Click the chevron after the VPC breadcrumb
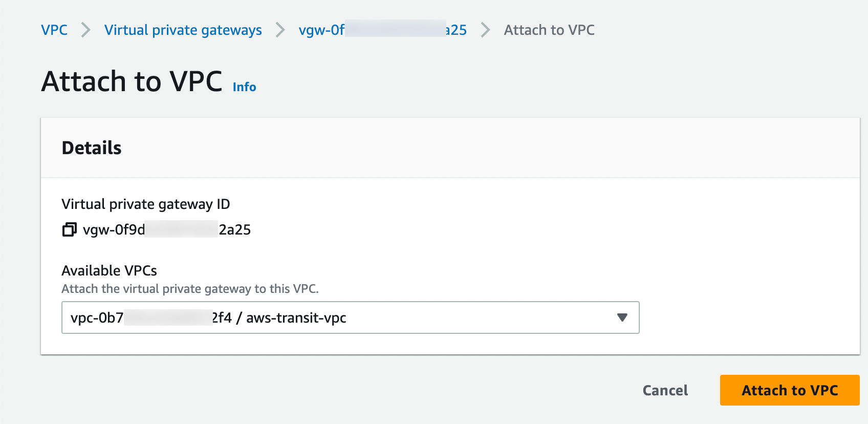The width and height of the screenshot is (868, 424). point(85,30)
